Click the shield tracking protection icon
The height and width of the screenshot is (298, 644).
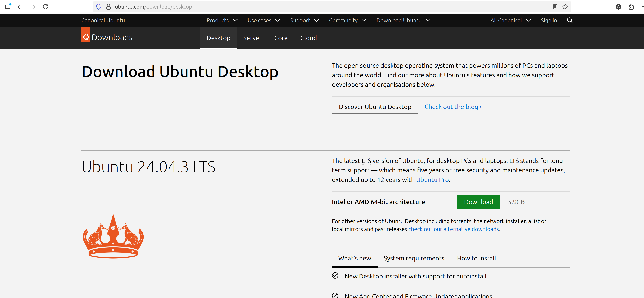(x=99, y=7)
